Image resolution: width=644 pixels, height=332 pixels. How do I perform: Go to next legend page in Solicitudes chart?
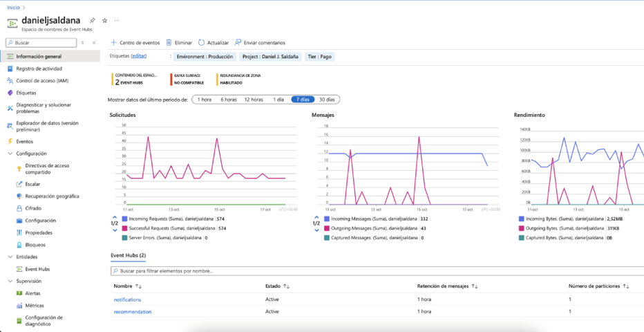click(115, 230)
